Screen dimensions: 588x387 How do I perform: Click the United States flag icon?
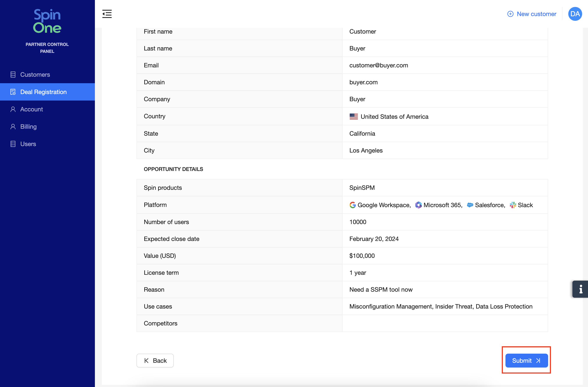[354, 116]
